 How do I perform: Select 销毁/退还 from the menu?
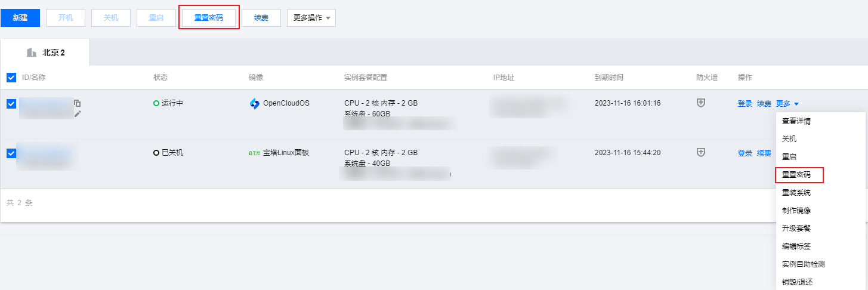[x=798, y=282]
